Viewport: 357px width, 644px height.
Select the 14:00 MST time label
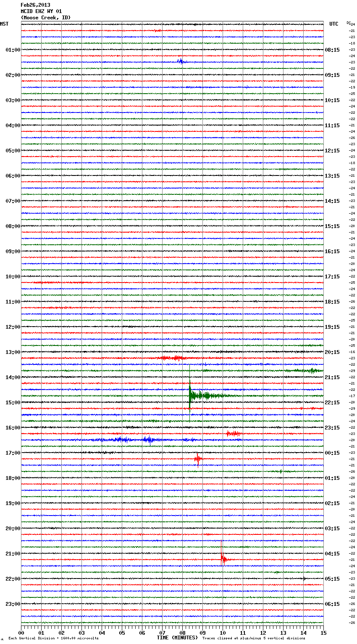pos(13,377)
